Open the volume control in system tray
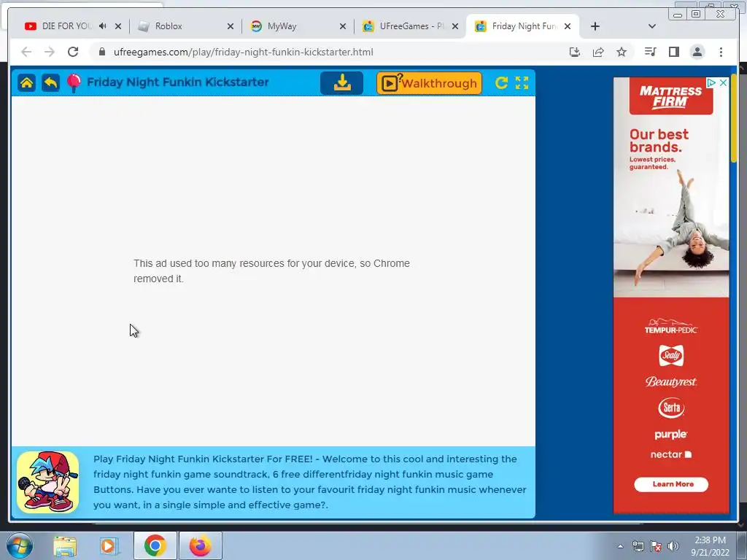Viewport: 747px width, 560px height. pyautogui.click(x=673, y=546)
